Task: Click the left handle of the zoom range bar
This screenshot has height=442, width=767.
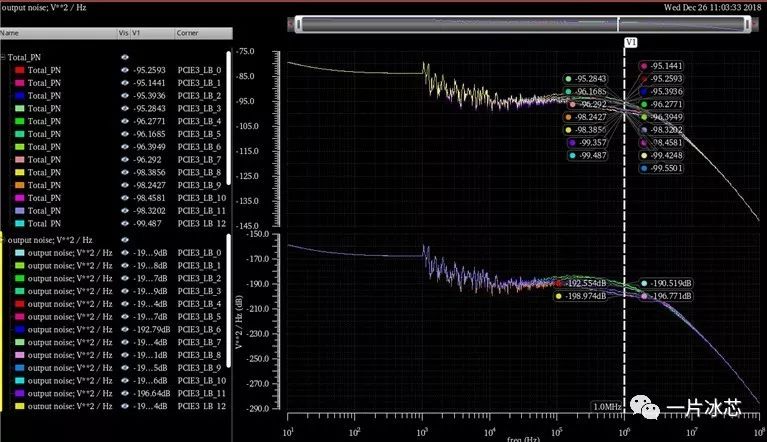Action: [298, 24]
